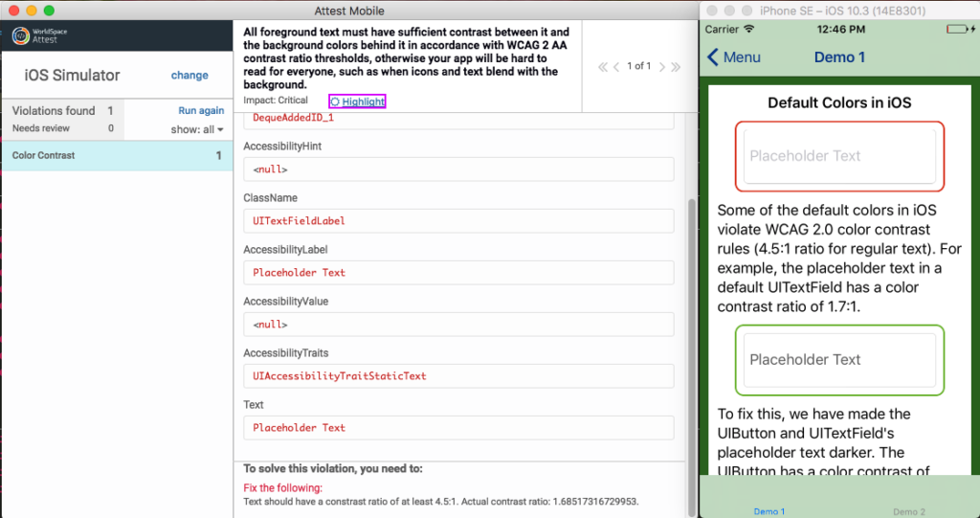Click the '1 of 1' pager text
The width and height of the screenshot is (980, 518).
(639, 66)
